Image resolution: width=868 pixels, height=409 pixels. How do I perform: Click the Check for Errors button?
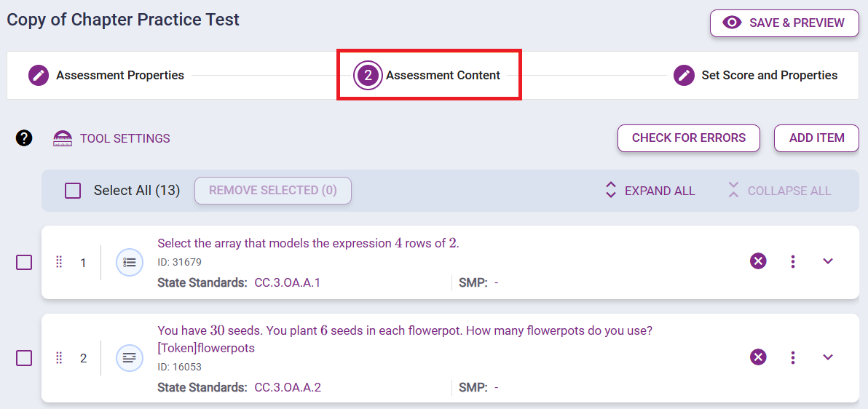click(x=688, y=138)
